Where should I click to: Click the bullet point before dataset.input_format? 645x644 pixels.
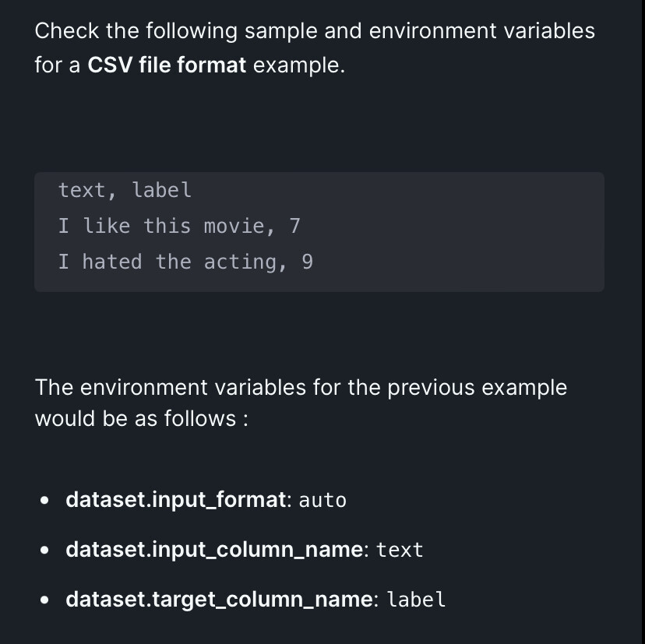click(x=44, y=501)
